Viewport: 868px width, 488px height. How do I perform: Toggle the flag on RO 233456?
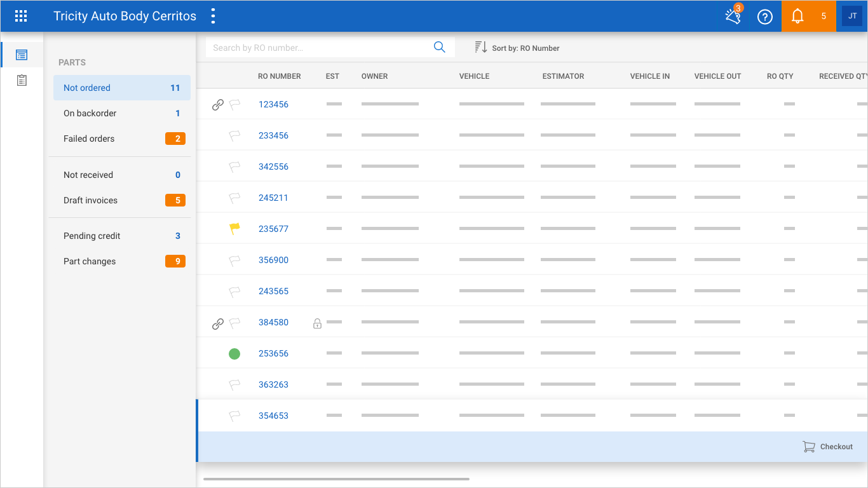click(x=234, y=135)
